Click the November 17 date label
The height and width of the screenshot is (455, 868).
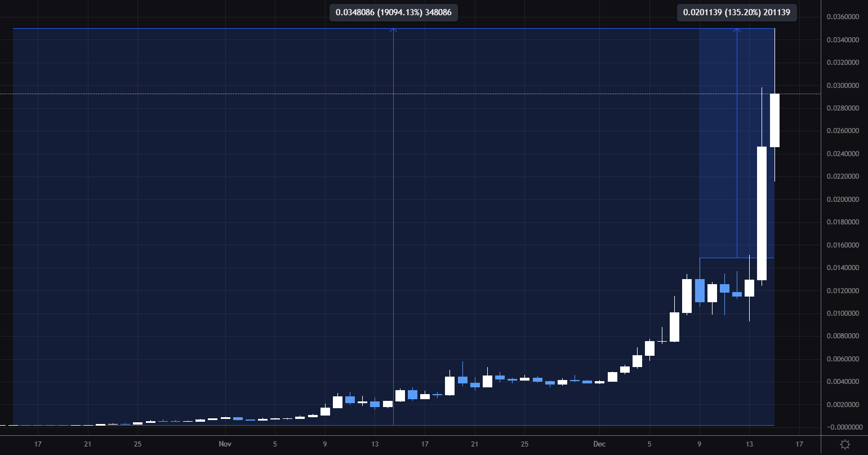pyautogui.click(x=425, y=444)
